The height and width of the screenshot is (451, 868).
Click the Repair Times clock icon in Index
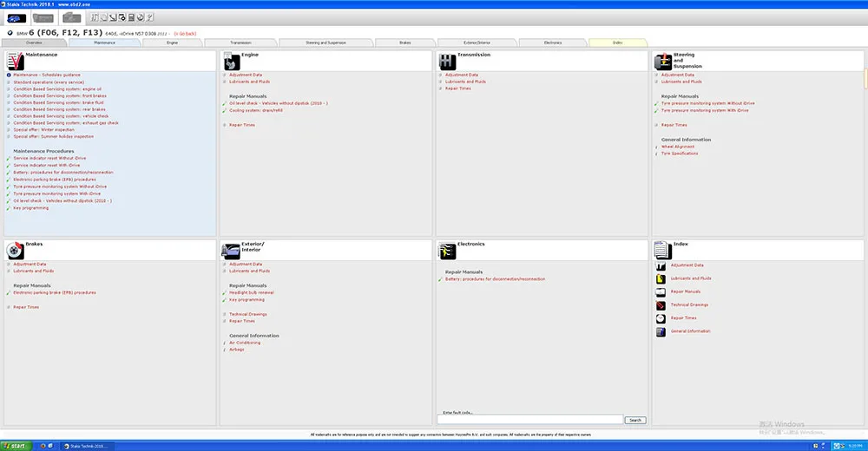pos(661,319)
